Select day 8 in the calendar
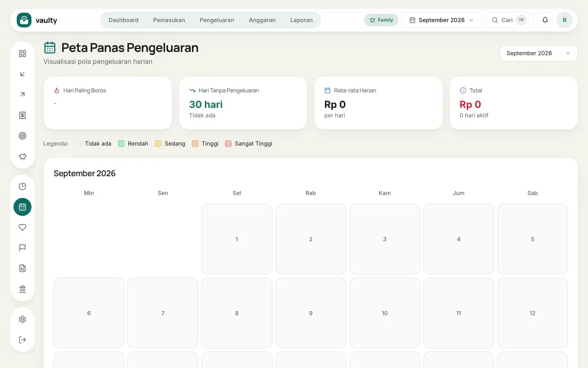 click(x=237, y=313)
